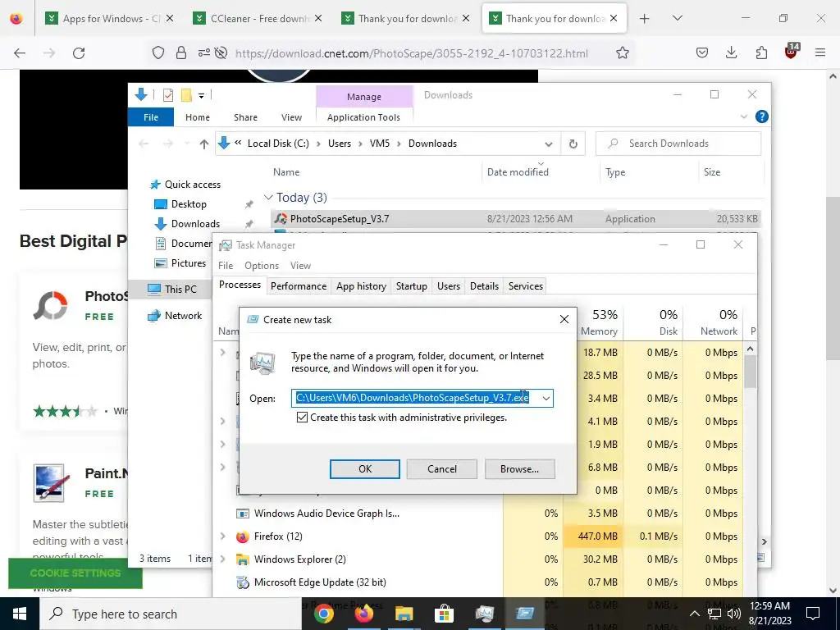Show hidden system tray icons
The height and width of the screenshot is (630, 840).
pos(694,614)
